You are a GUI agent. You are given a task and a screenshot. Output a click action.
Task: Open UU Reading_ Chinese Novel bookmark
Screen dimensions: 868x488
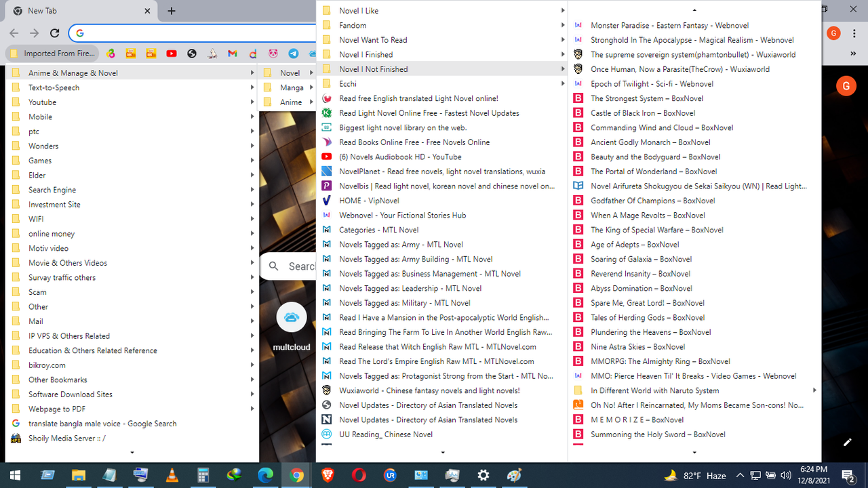pos(443,434)
